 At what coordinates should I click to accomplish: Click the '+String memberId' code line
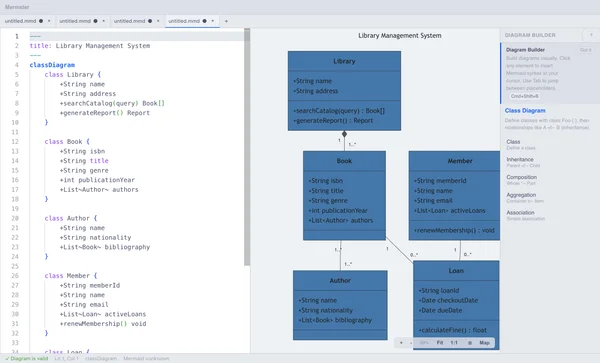tap(90, 285)
